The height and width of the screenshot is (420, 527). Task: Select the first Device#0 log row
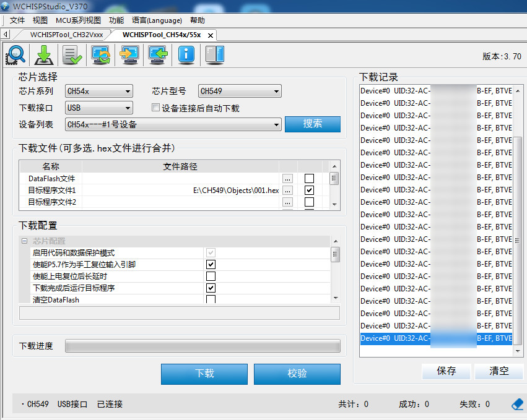click(436, 91)
